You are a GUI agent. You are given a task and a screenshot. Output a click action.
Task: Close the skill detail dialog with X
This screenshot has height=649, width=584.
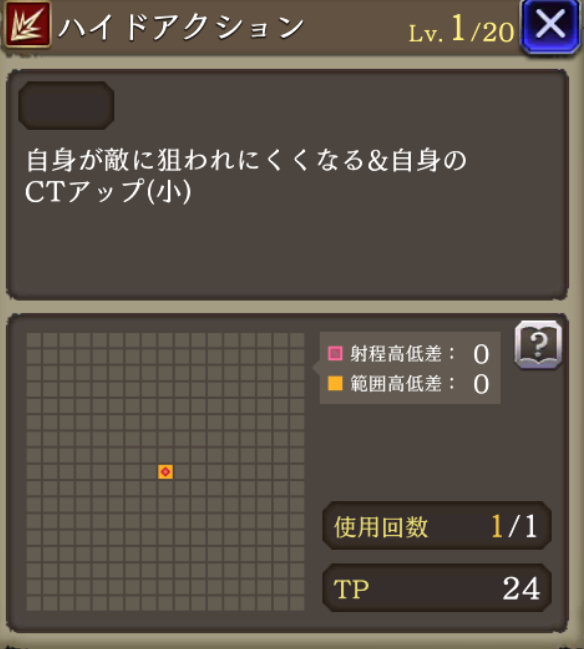pyautogui.click(x=550, y=26)
